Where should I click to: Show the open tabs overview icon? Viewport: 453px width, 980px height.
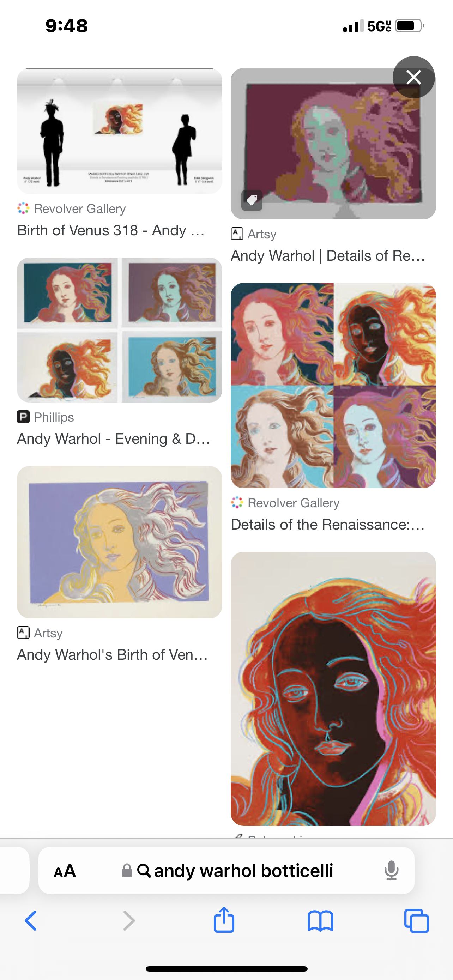click(417, 921)
